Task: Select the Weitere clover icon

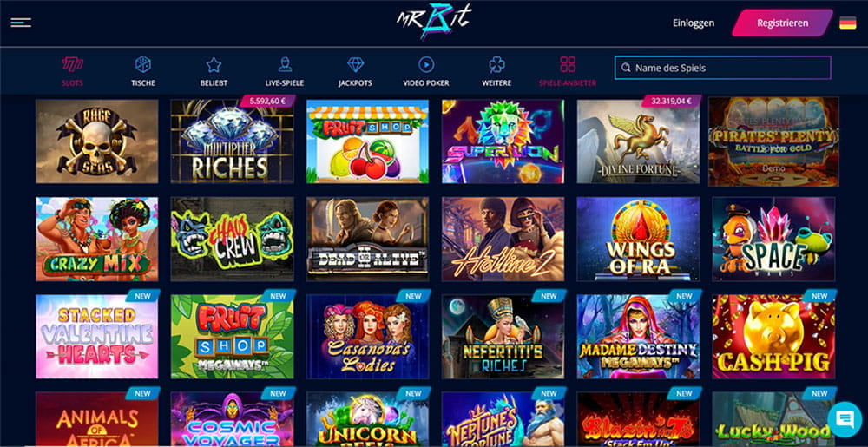Action: pos(496,65)
